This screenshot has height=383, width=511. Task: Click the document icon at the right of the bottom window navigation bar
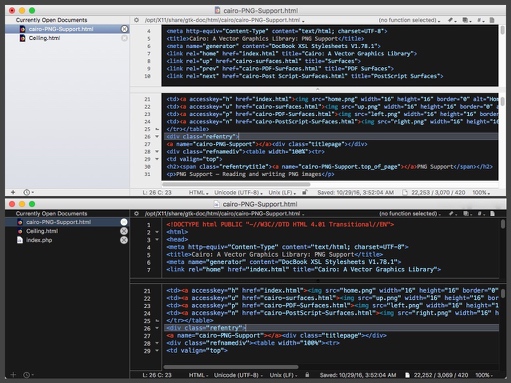click(x=492, y=213)
